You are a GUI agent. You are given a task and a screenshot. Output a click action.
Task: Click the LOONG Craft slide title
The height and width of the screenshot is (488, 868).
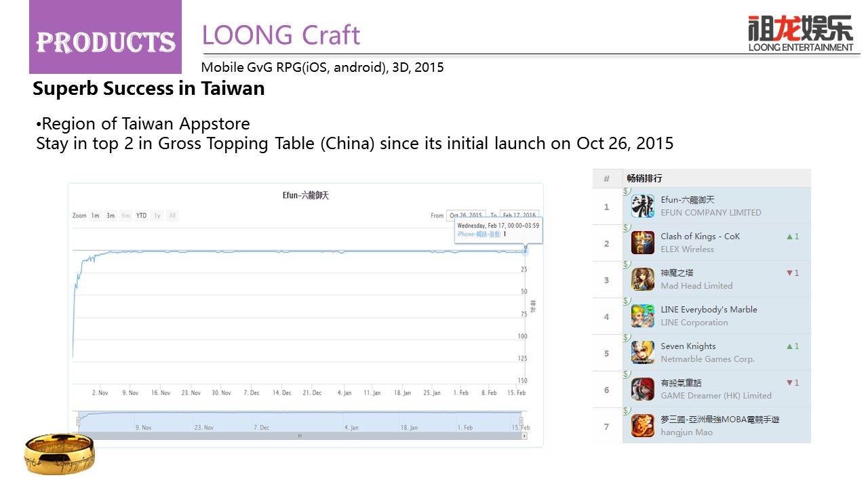[x=281, y=35]
